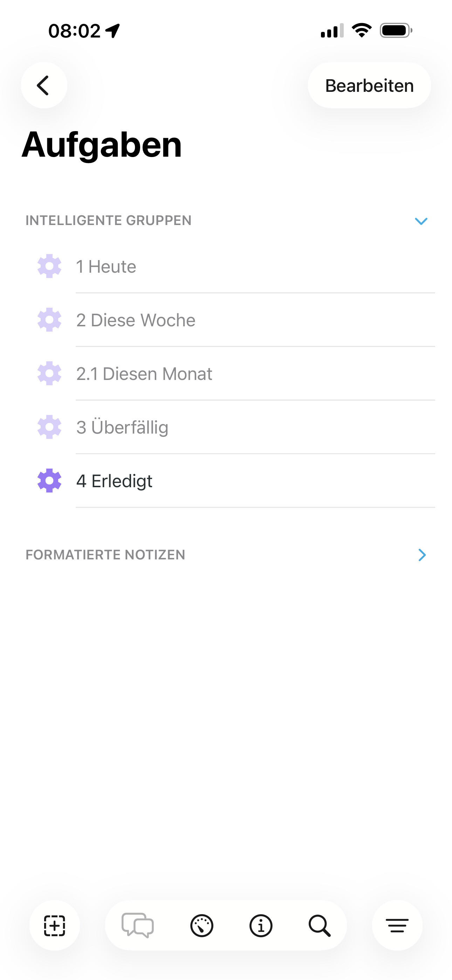Open the 2 Diese Woche group

coord(136,320)
